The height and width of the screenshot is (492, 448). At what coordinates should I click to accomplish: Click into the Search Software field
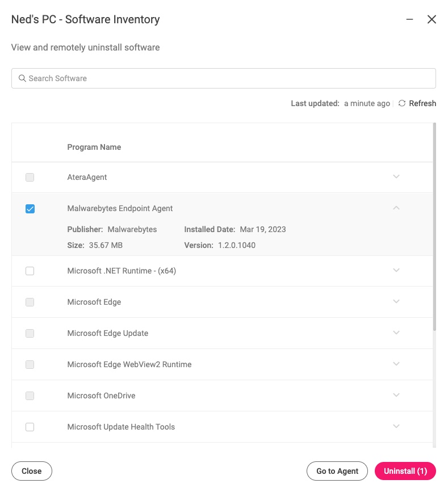click(224, 78)
